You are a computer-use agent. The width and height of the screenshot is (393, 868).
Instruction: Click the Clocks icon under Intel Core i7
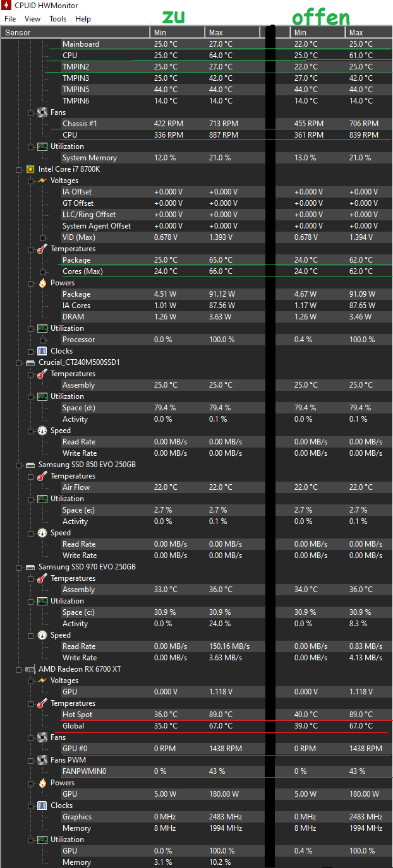point(42,351)
